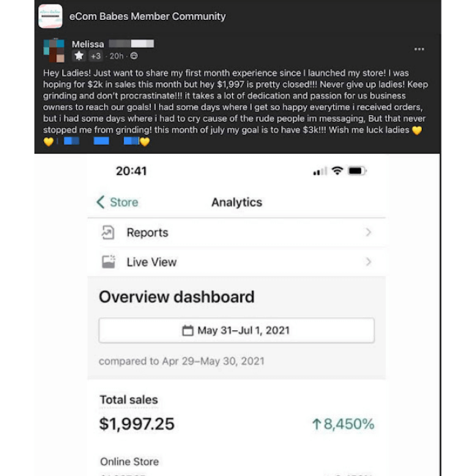Click the star badge under Melissa's name
This screenshot has width=476, height=476.
[79, 56]
